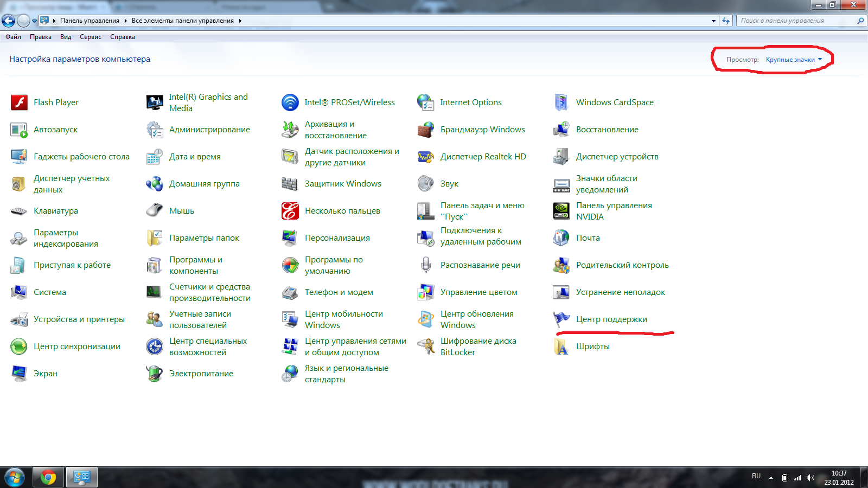Screen dimensions: 868x488
Task: Open the Intel PROSet/Wireless icon
Action: point(290,102)
